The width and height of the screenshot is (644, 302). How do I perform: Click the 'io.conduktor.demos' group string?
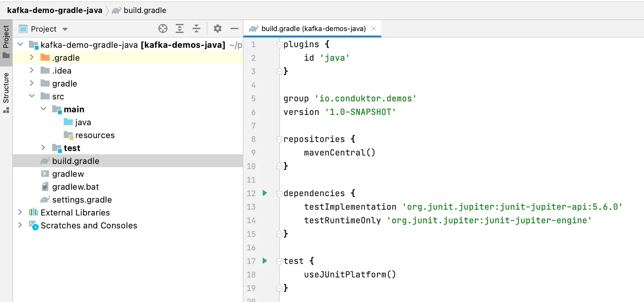[x=366, y=98]
